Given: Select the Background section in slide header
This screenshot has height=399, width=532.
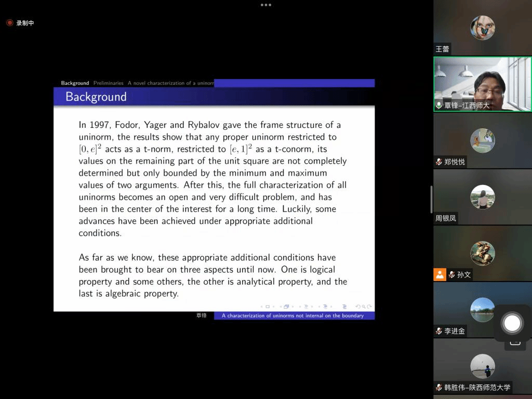Looking at the screenshot, I should click(75, 83).
